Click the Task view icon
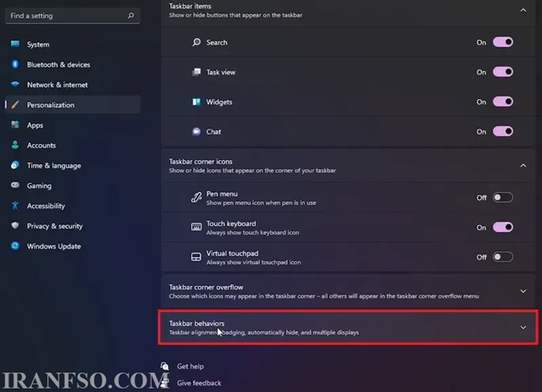 [x=196, y=72]
